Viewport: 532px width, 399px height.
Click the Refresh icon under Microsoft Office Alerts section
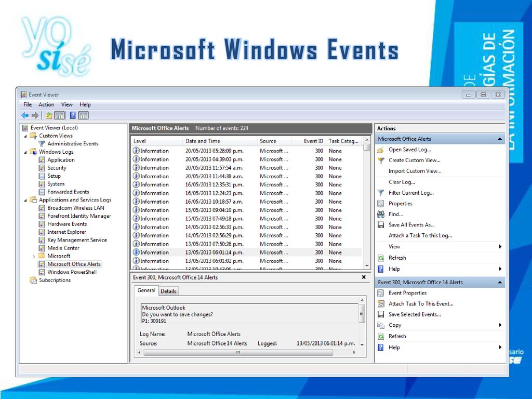(381, 258)
